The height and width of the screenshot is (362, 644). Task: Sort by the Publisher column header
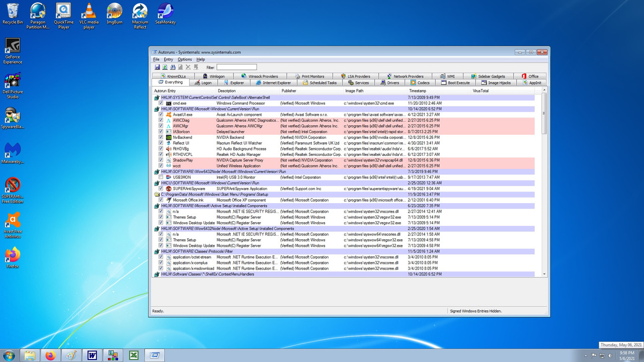[x=311, y=91]
